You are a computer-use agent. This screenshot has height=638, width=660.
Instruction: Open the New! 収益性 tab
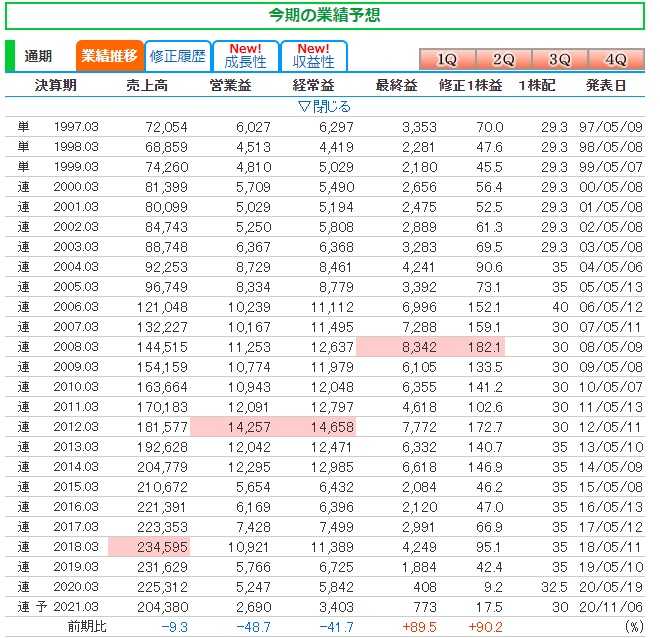click(x=314, y=56)
